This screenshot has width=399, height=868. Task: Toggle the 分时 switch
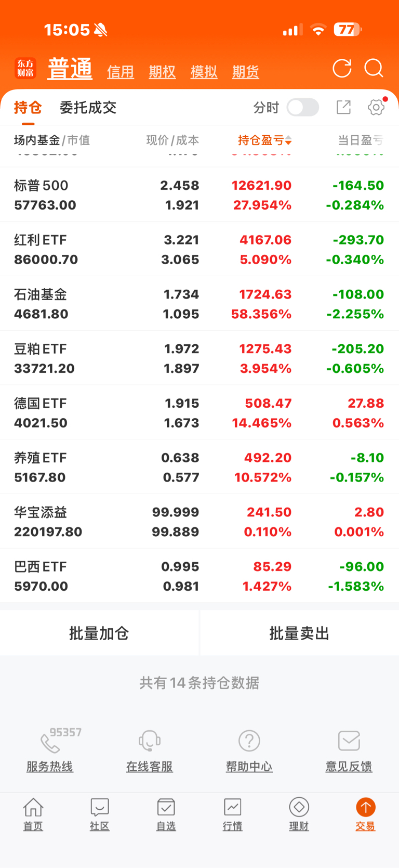click(303, 108)
